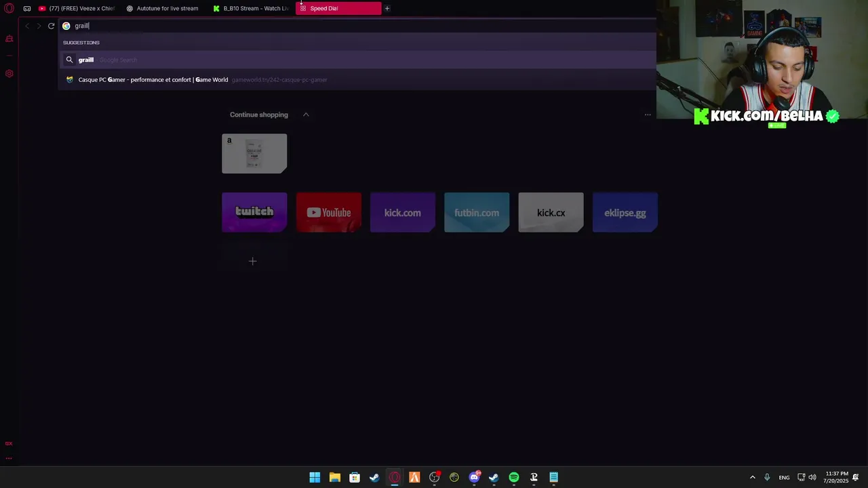
Task: Open the sidebar GX Control icon
Action: click(9, 39)
